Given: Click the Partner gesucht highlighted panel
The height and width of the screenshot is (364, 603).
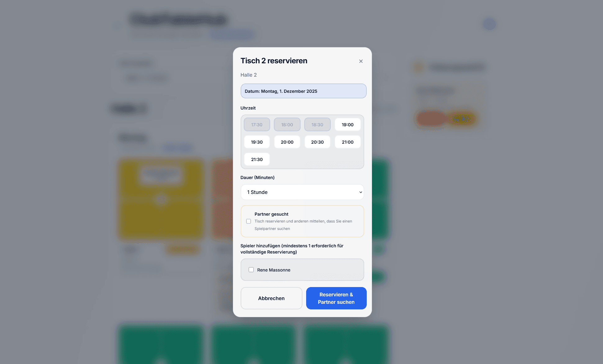Looking at the screenshot, I should pyautogui.click(x=302, y=221).
